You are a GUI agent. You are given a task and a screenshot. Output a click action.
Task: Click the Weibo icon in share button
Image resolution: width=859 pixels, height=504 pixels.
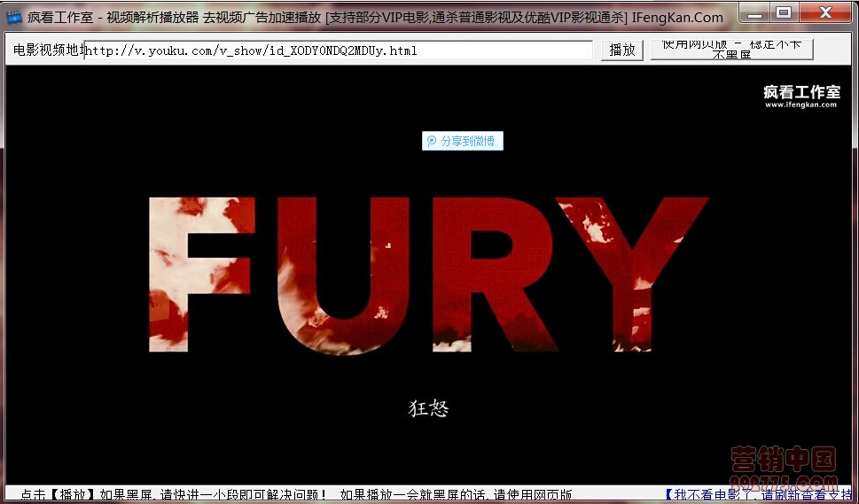pyautogui.click(x=432, y=141)
